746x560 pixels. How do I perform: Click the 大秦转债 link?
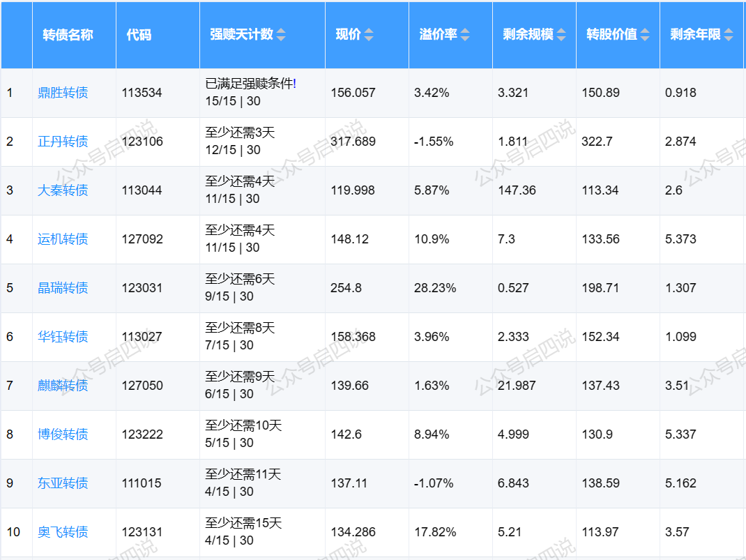click(x=63, y=190)
